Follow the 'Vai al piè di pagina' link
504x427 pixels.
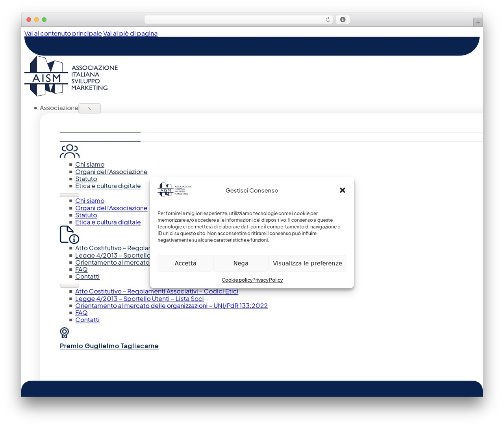[x=130, y=33]
